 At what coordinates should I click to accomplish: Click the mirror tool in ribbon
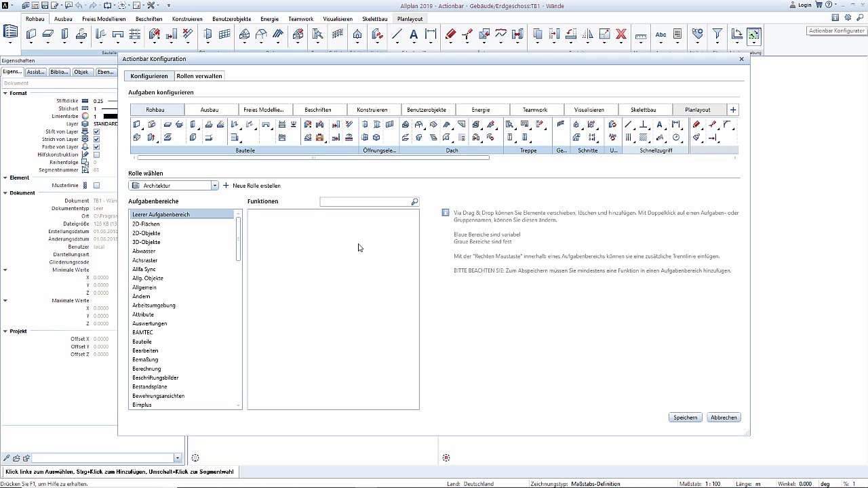[587, 34]
